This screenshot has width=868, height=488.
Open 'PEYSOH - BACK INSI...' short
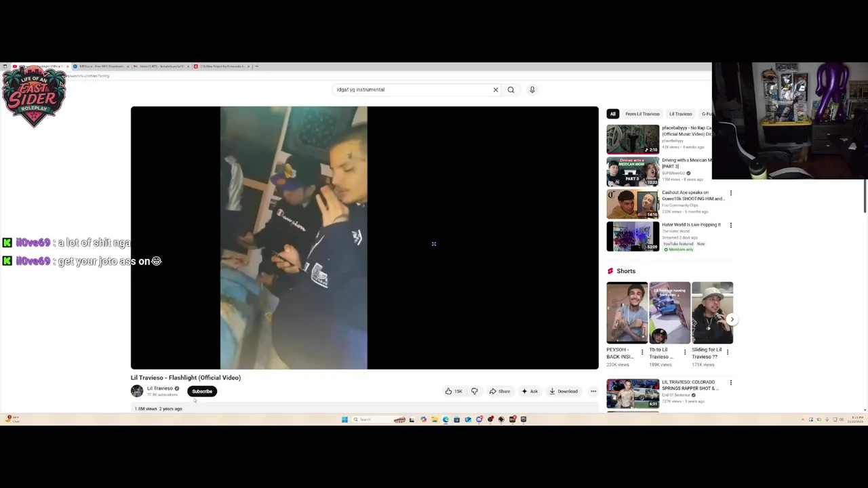click(627, 312)
